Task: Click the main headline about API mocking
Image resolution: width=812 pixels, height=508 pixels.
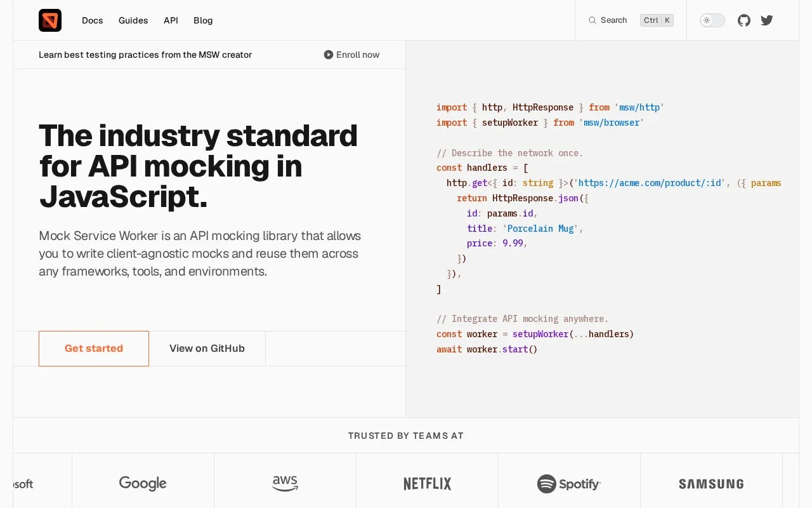Action: (199, 166)
